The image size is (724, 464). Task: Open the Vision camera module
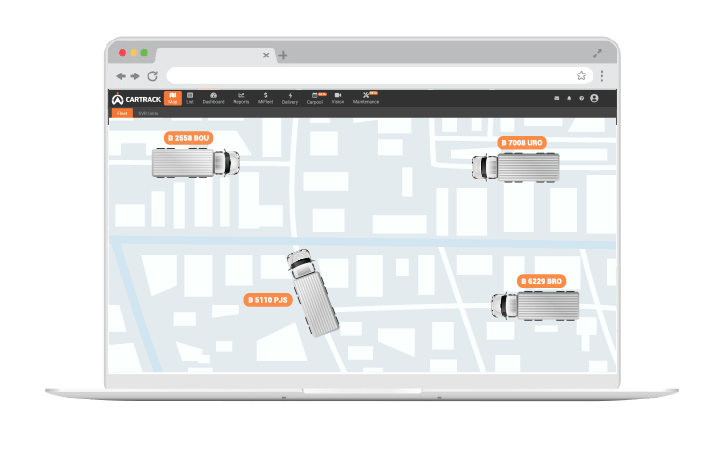click(338, 98)
